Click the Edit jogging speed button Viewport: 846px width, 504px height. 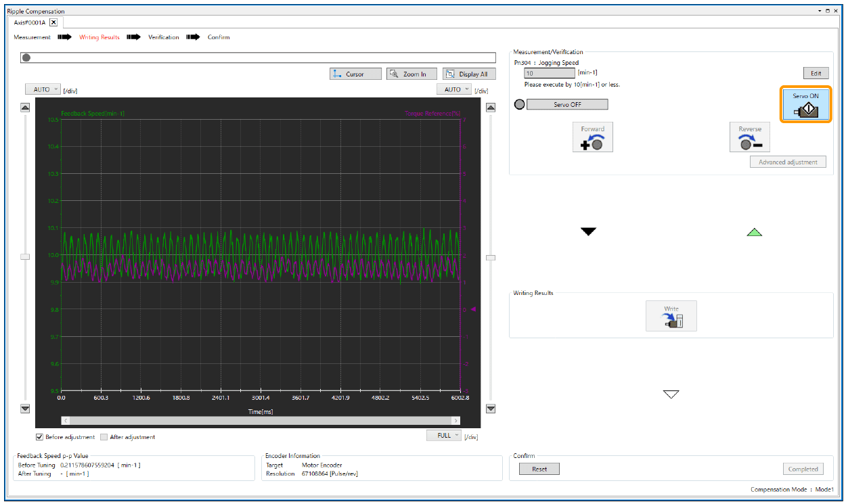click(816, 73)
